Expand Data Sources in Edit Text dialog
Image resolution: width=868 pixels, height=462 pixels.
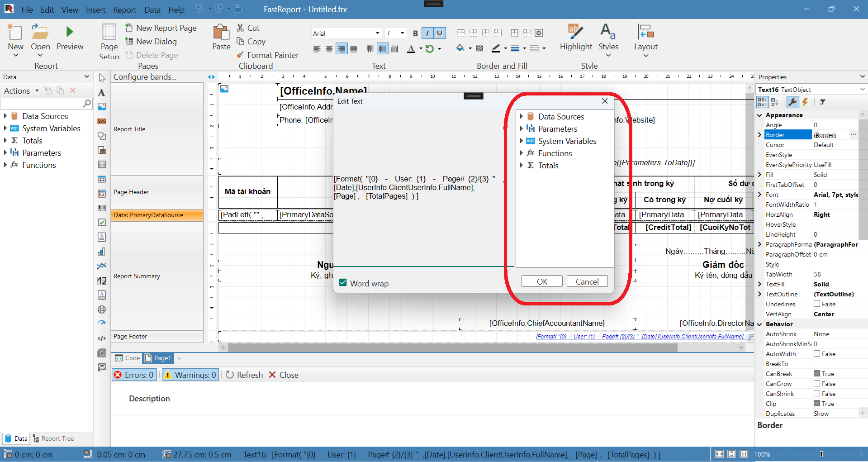pyautogui.click(x=522, y=117)
